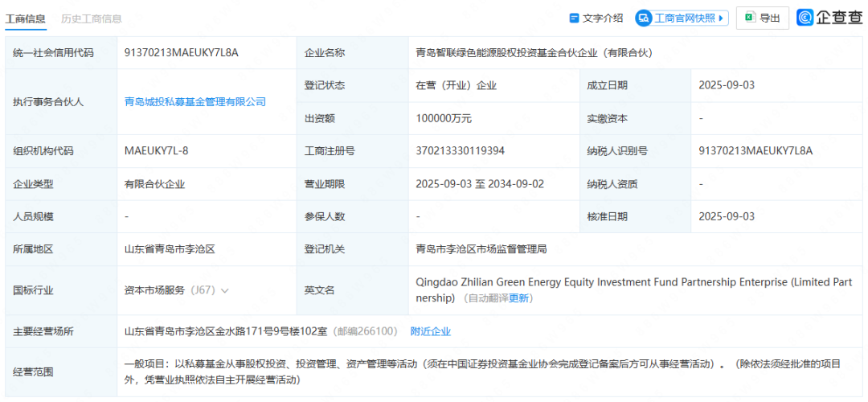Click the 营业期限 label

pyautogui.click(x=325, y=184)
